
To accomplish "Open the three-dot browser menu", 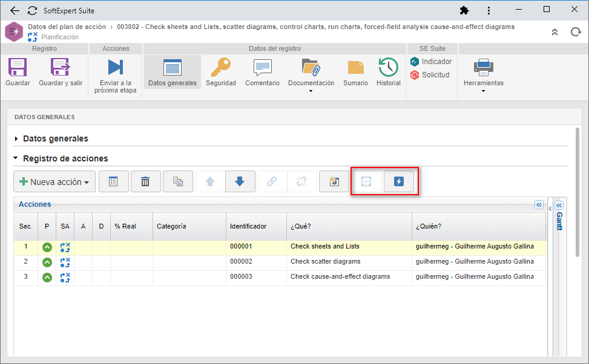I will coord(489,10).
